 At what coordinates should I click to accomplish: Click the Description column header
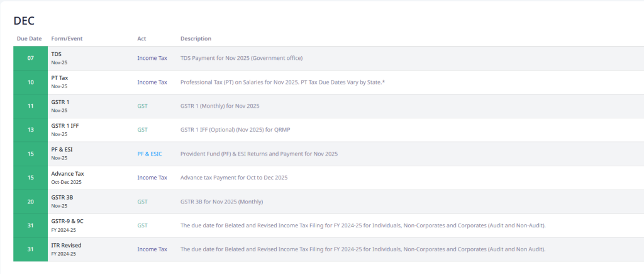point(196,39)
